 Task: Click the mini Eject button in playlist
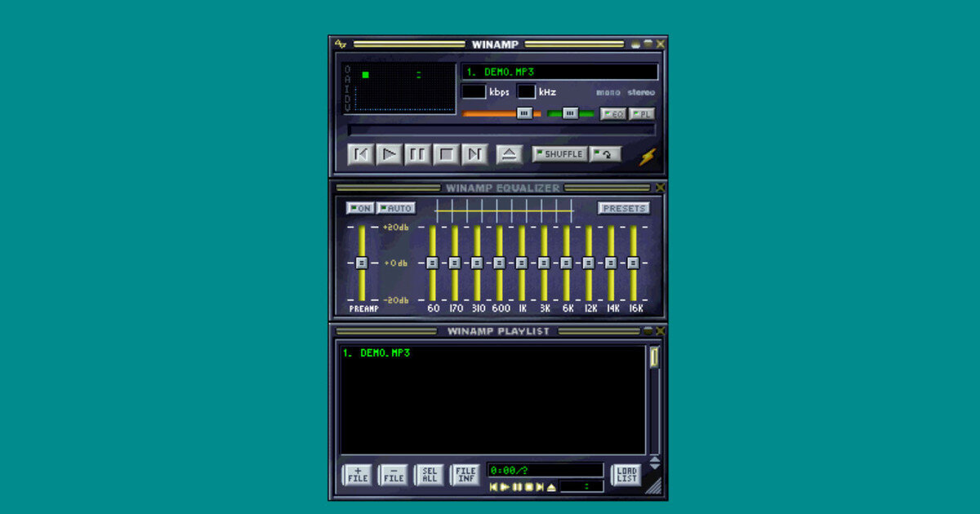551,487
